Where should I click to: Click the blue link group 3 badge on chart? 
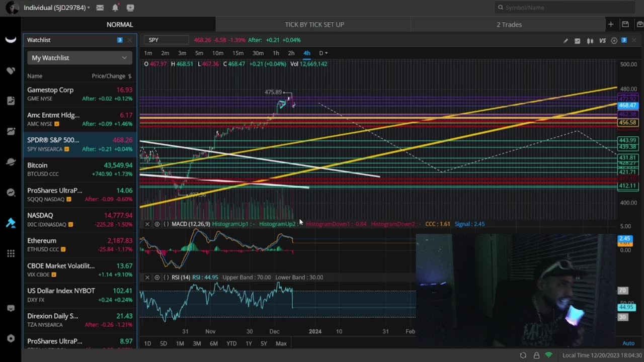tap(624, 40)
